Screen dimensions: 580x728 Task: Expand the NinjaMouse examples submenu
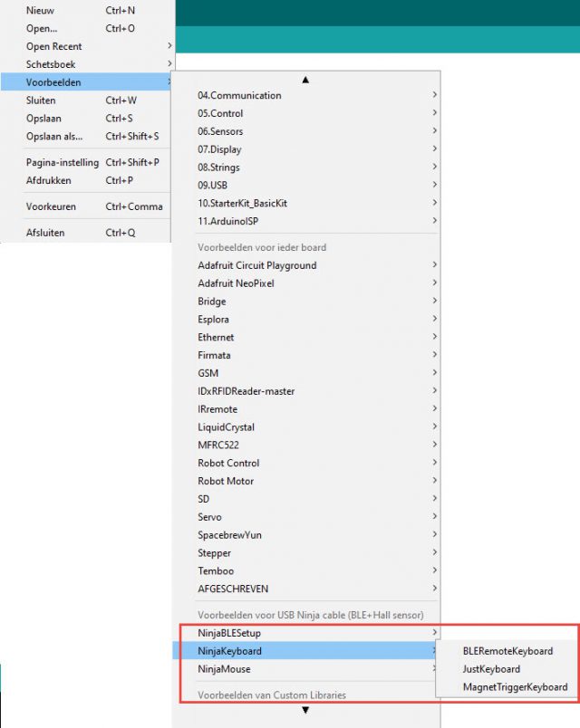click(224, 669)
